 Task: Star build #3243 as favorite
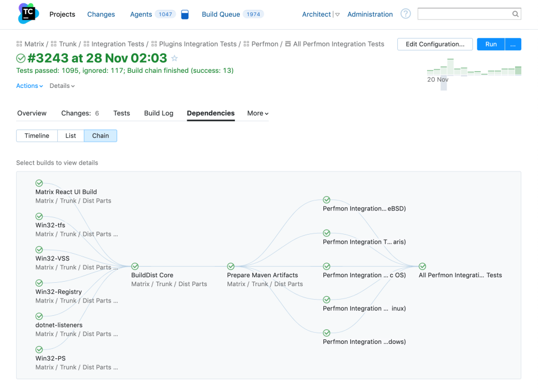[174, 58]
